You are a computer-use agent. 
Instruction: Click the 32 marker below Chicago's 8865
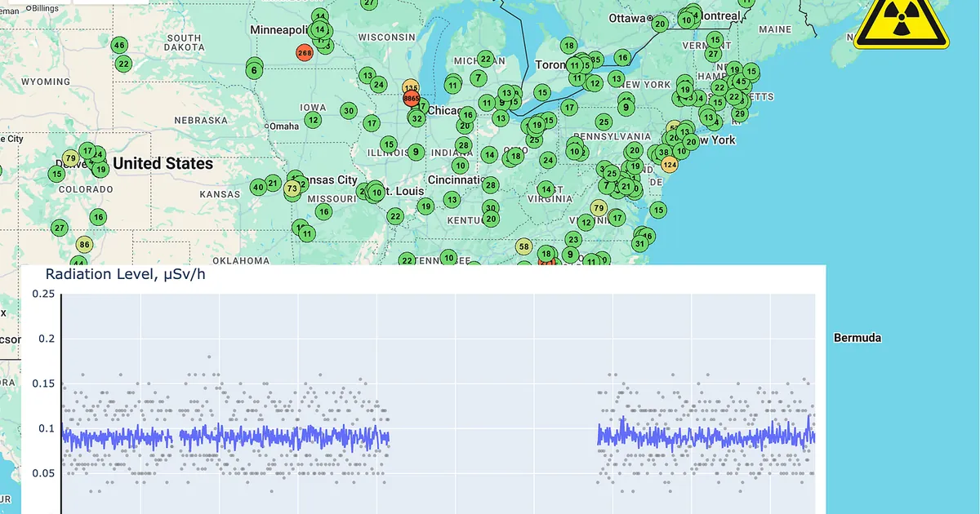(x=416, y=118)
